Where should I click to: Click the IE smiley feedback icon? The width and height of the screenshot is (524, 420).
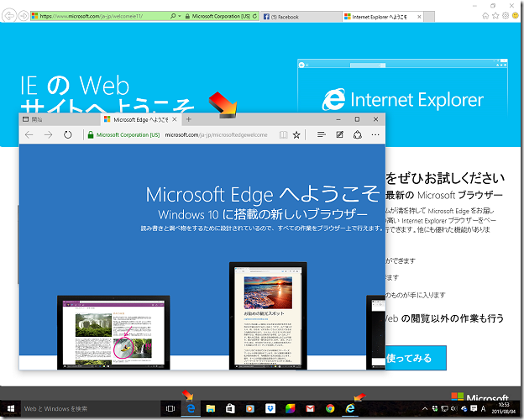[x=516, y=16]
